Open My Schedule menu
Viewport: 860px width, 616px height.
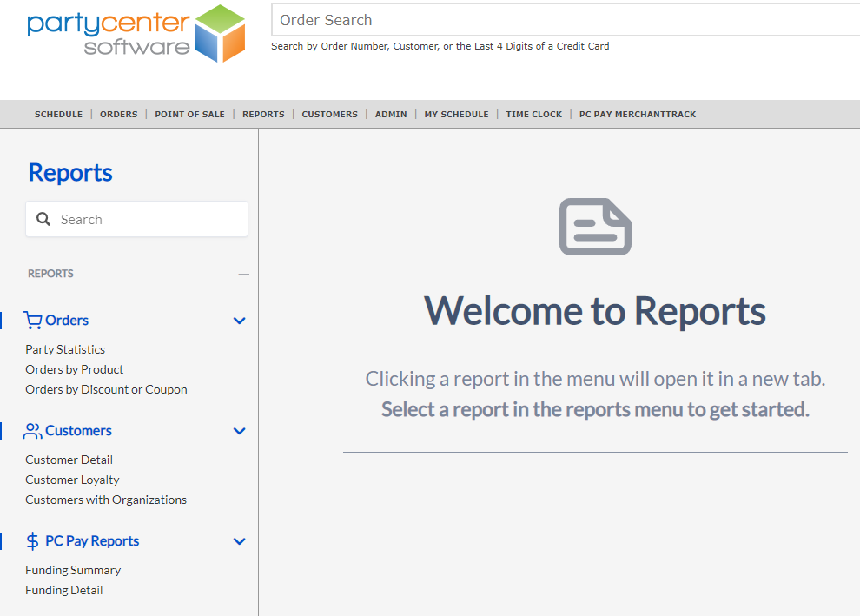[x=456, y=114]
